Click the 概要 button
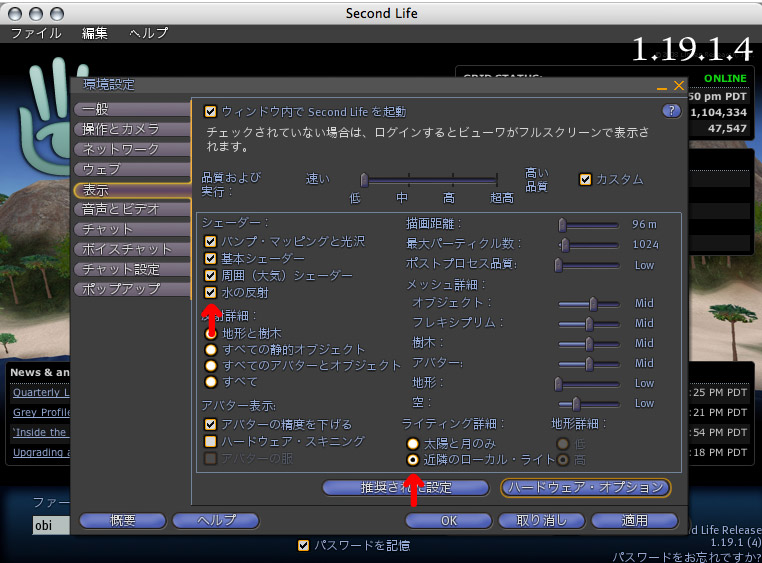 pyautogui.click(x=122, y=521)
